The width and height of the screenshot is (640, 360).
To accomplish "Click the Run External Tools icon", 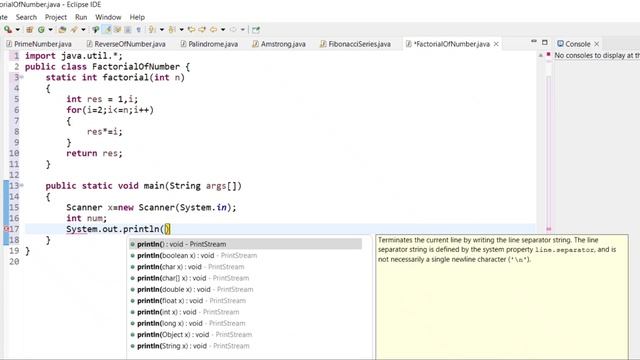I will [x=7, y=29].
